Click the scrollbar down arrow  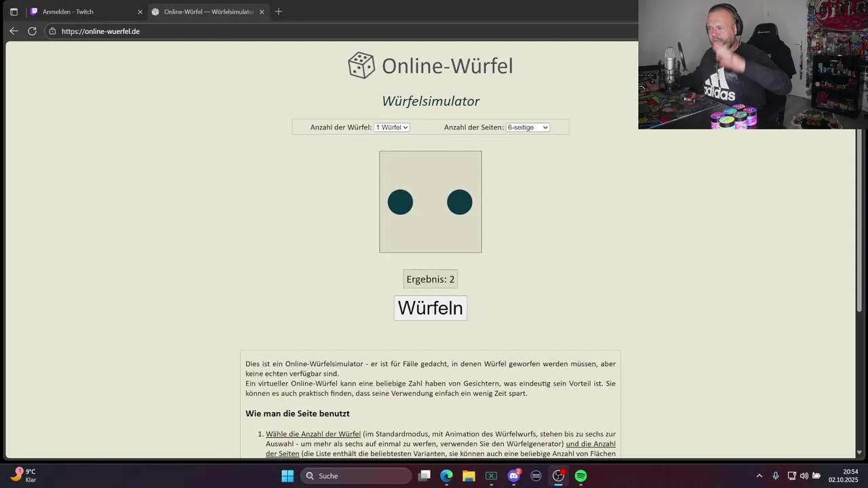point(859,452)
